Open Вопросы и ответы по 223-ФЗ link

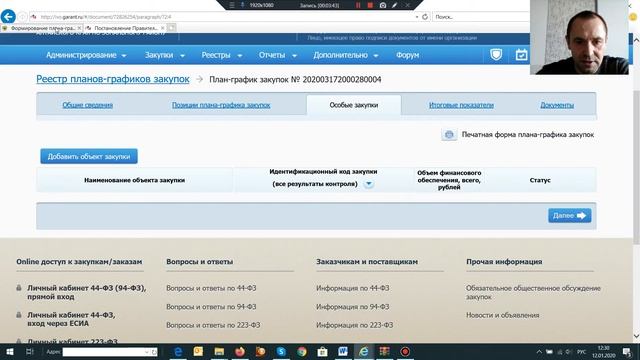(213, 325)
